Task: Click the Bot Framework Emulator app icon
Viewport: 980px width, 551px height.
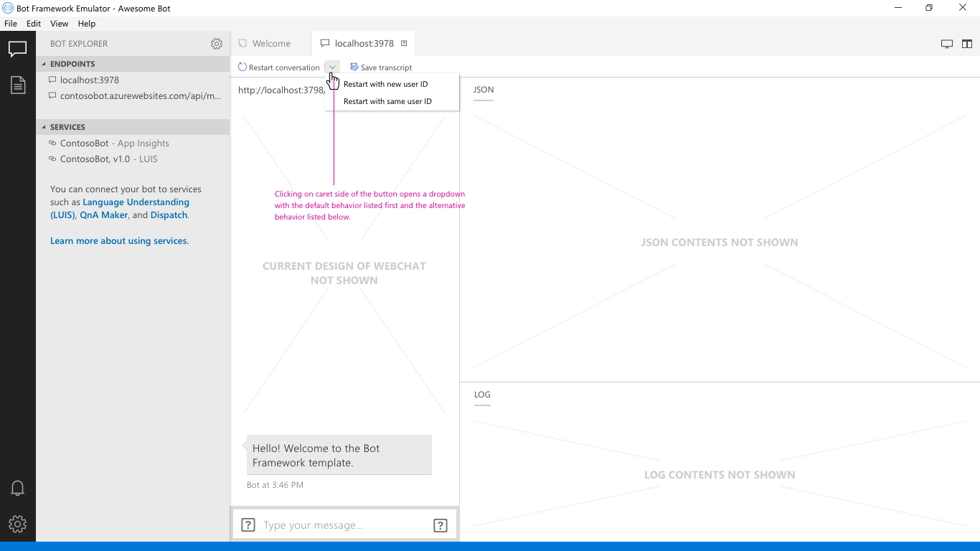Action: tap(9, 9)
